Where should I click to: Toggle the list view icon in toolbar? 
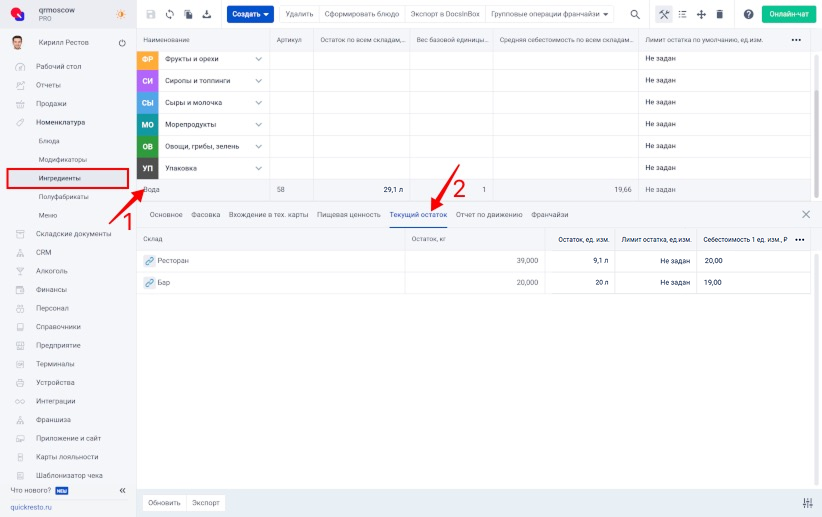click(x=682, y=14)
